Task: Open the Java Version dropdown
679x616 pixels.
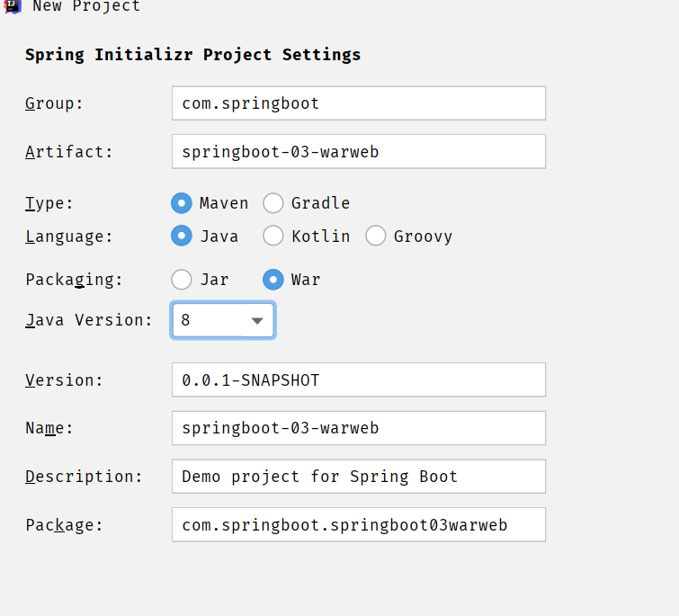Action: click(x=223, y=320)
